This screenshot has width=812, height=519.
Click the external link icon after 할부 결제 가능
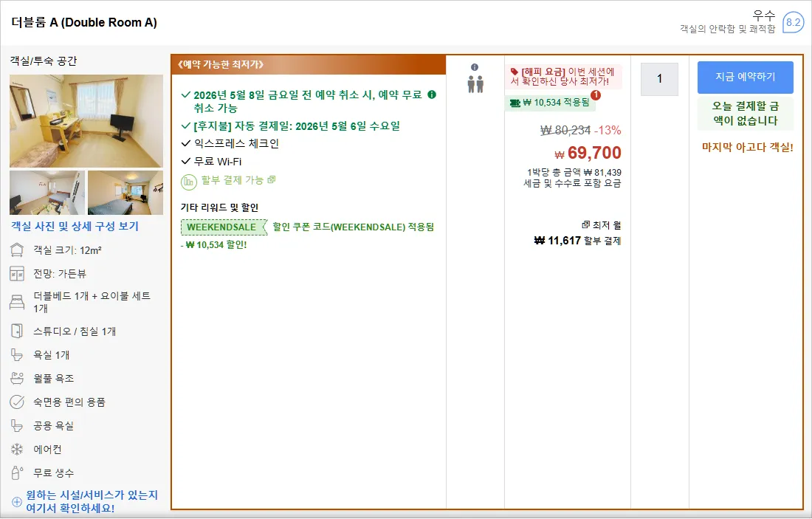[272, 179]
